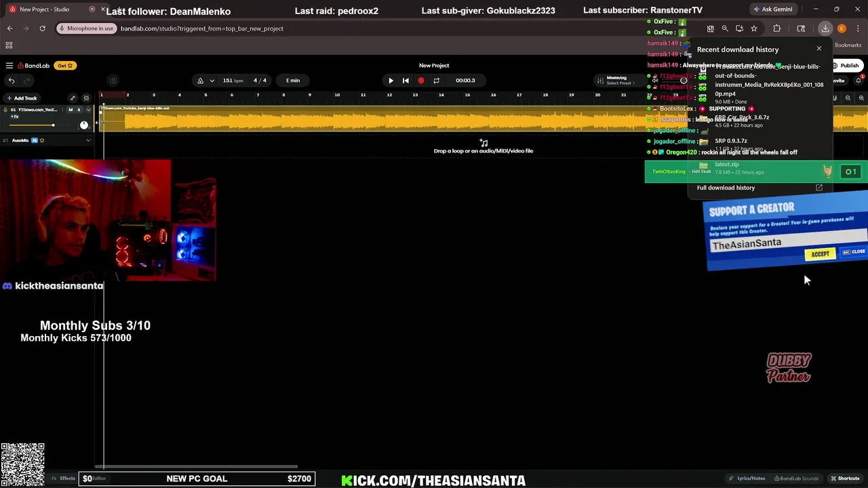Open Chrome profile avatar E
Screen dimensions: 868x488
click(842, 28)
